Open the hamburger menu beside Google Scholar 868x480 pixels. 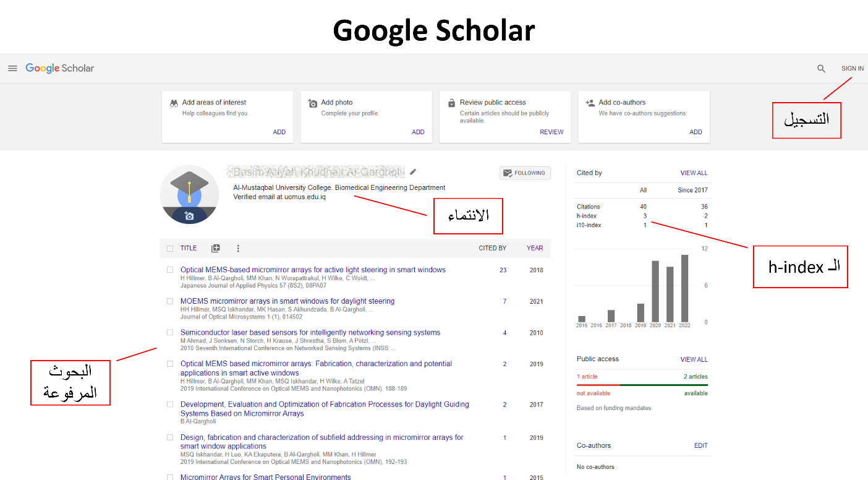point(12,69)
